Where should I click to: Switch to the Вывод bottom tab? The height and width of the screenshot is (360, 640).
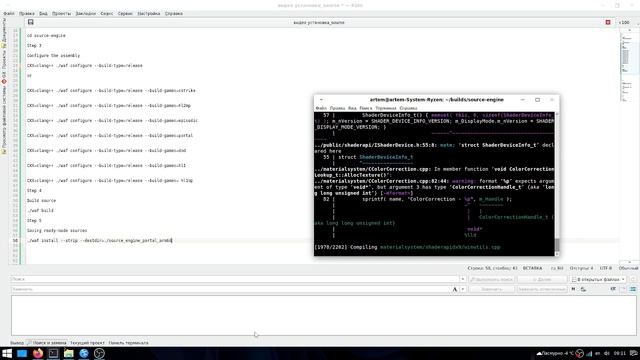tap(17, 343)
